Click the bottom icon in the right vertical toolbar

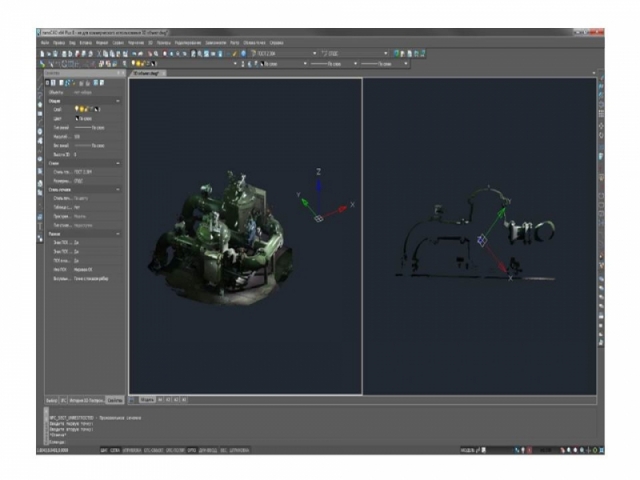point(600,342)
